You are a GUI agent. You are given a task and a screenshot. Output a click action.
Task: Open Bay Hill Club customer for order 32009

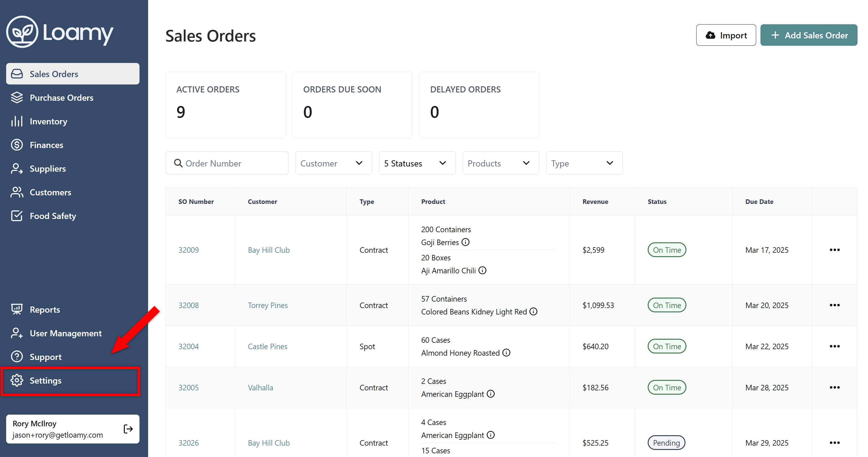(269, 250)
